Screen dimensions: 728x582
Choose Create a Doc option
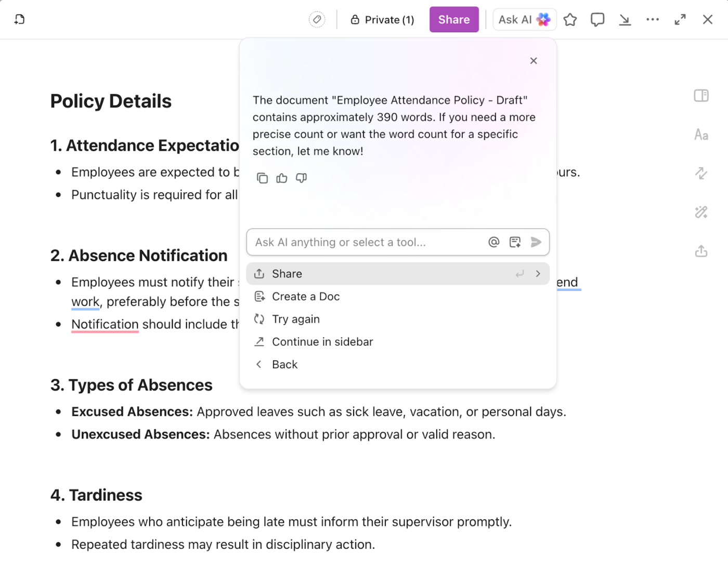point(398,297)
